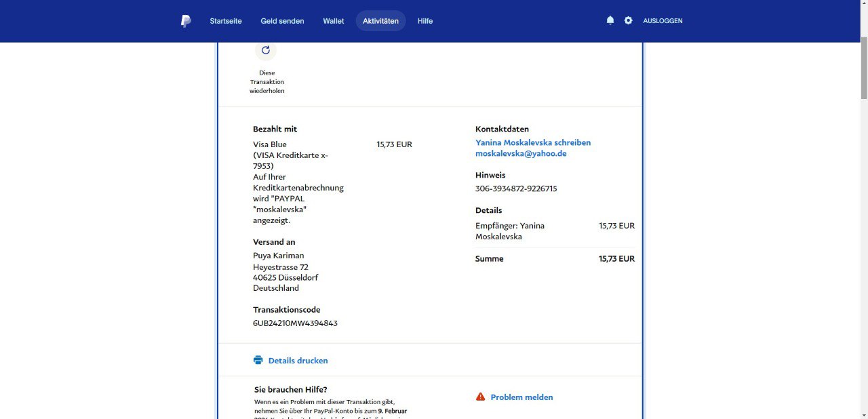Click the PayPal logo in header
The image size is (868, 419).
point(186,21)
